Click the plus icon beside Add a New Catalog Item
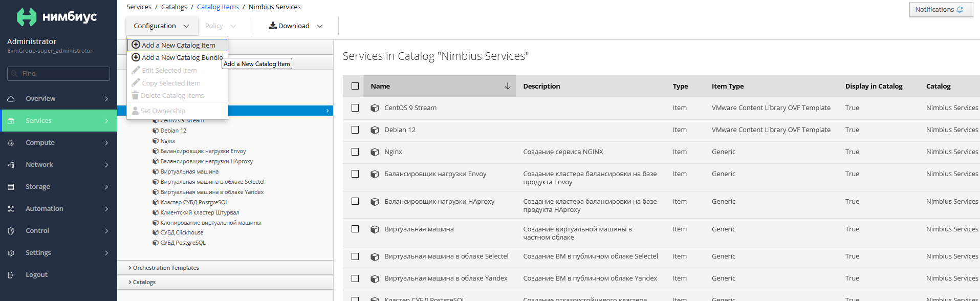Image resolution: width=980 pixels, height=301 pixels. [136, 45]
